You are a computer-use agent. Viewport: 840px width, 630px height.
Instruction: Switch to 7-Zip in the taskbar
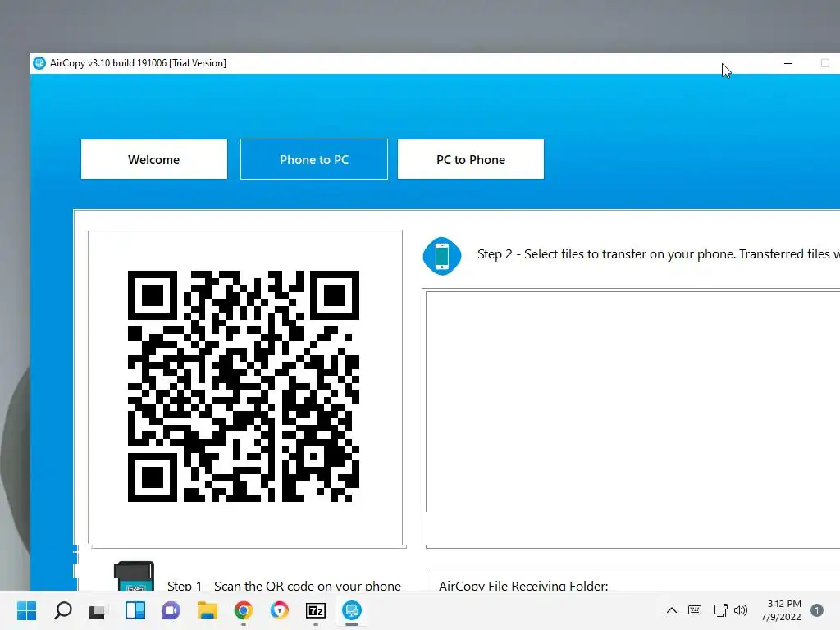coord(316,610)
